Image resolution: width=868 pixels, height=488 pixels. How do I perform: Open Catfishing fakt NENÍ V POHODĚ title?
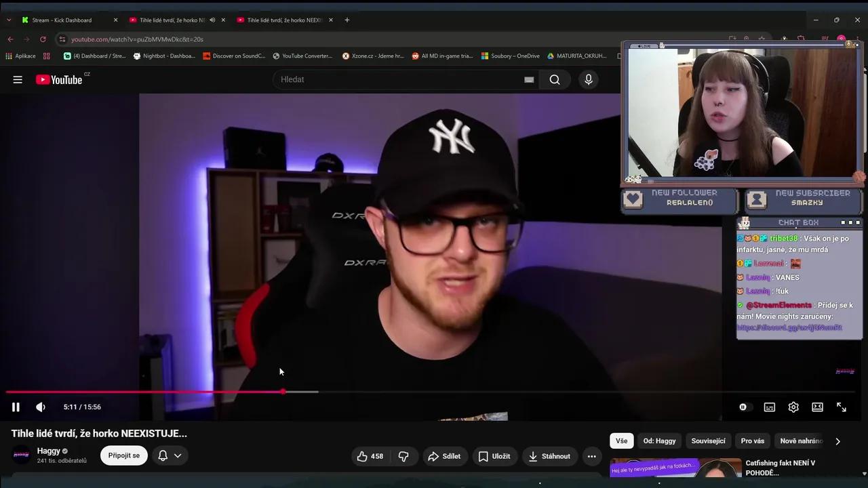[780, 468]
